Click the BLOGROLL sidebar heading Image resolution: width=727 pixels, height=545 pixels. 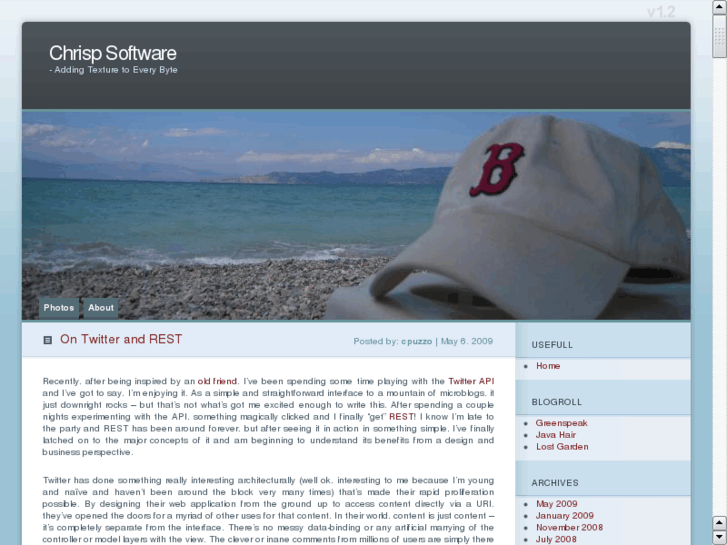(556, 402)
